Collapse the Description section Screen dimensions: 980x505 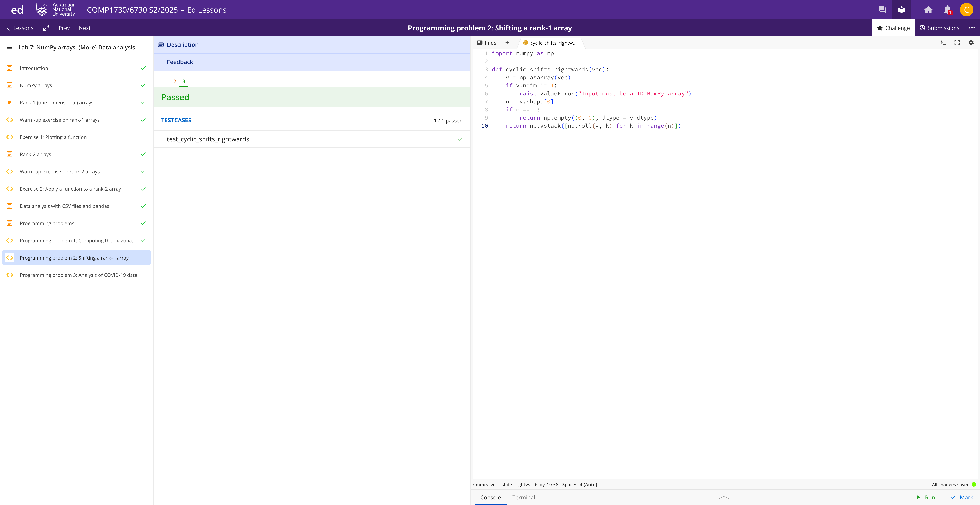point(312,45)
